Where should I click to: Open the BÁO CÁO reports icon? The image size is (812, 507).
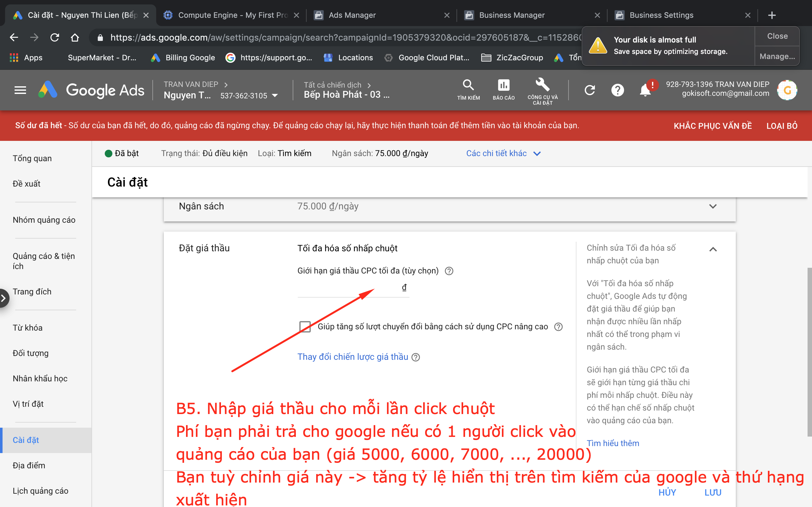503,89
